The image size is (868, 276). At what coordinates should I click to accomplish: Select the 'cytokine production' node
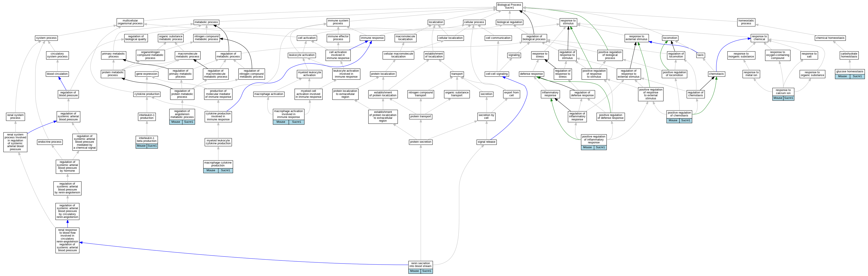(147, 94)
